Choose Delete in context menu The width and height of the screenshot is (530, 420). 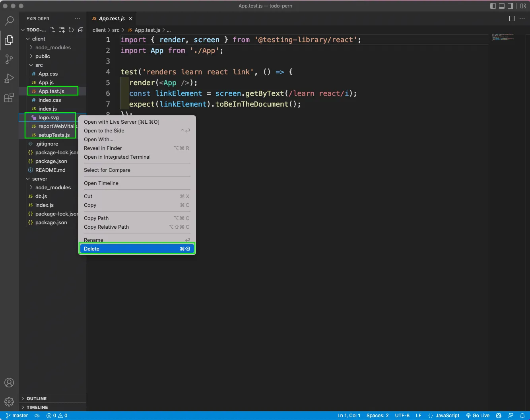pos(137,249)
